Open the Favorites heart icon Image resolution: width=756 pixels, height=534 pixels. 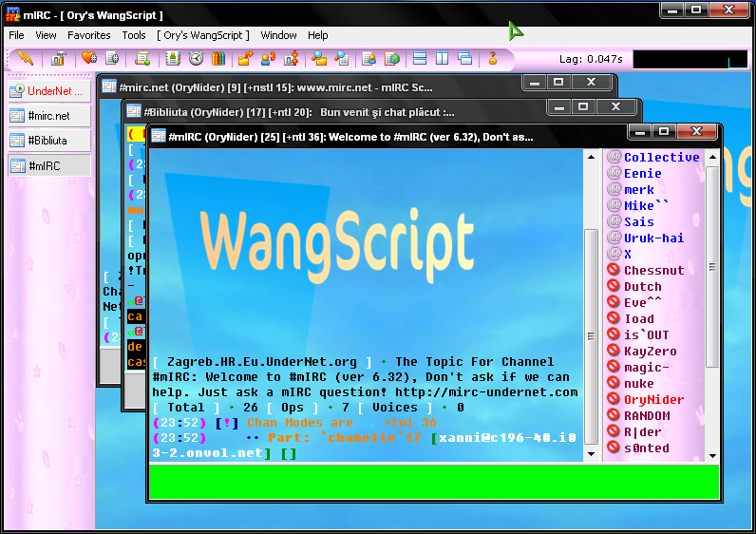pyautogui.click(x=89, y=59)
